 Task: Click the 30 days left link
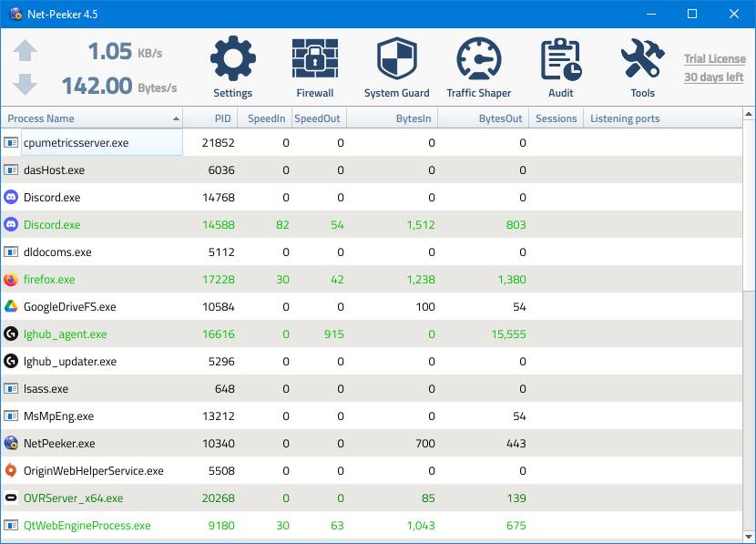click(x=713, y=77)
